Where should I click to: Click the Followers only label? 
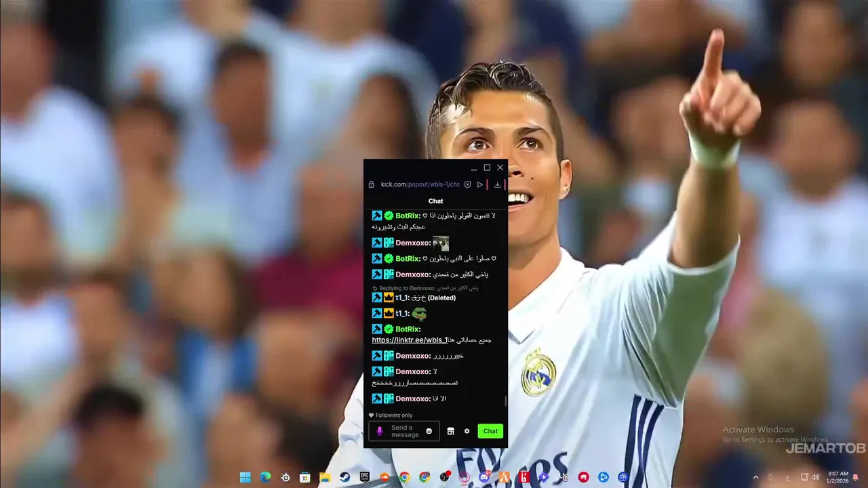[394, 415]
